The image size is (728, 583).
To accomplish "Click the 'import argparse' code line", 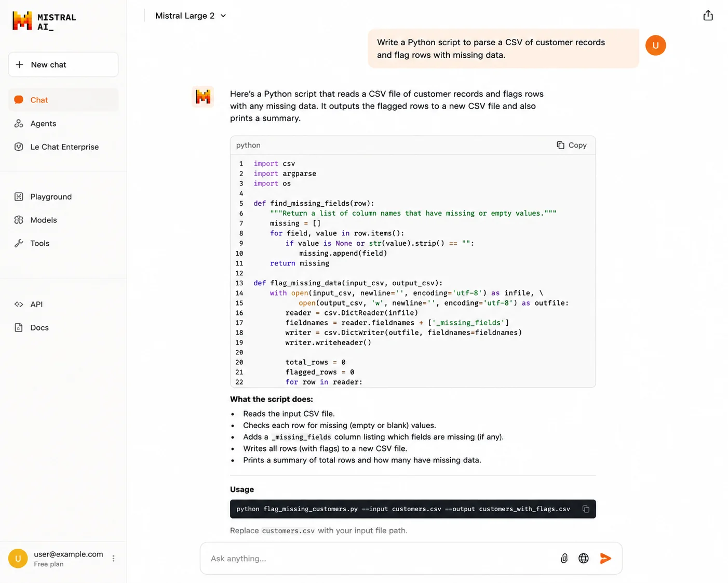I will click(285, 174).
